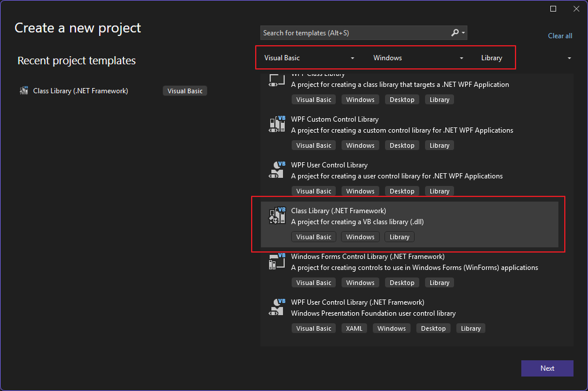588x391 pixels.
Task: Click the XAML tag on WPF template
Action: (354, 328)
